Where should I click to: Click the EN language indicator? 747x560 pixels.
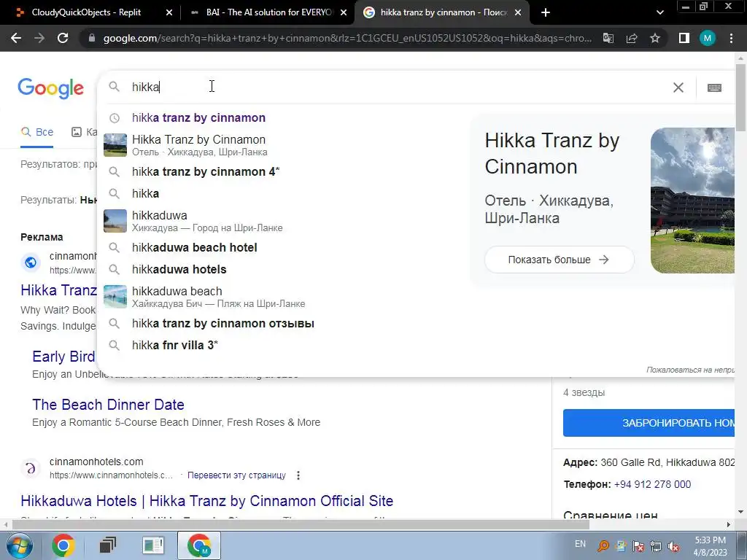coord(580,544)
